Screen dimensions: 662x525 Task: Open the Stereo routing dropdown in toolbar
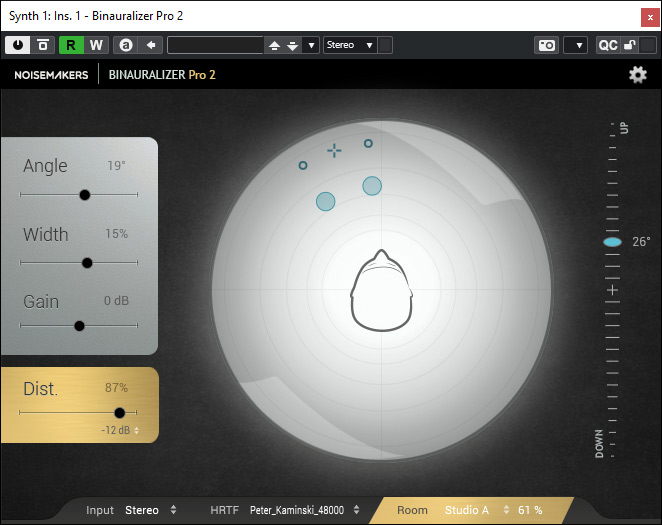click(x=350, y=45)
